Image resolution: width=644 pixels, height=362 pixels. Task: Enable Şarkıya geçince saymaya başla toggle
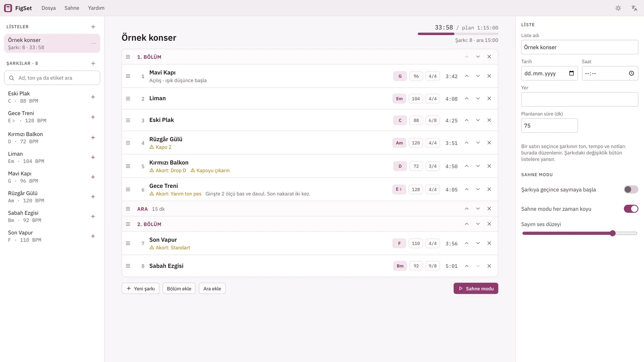click(631, 189)
